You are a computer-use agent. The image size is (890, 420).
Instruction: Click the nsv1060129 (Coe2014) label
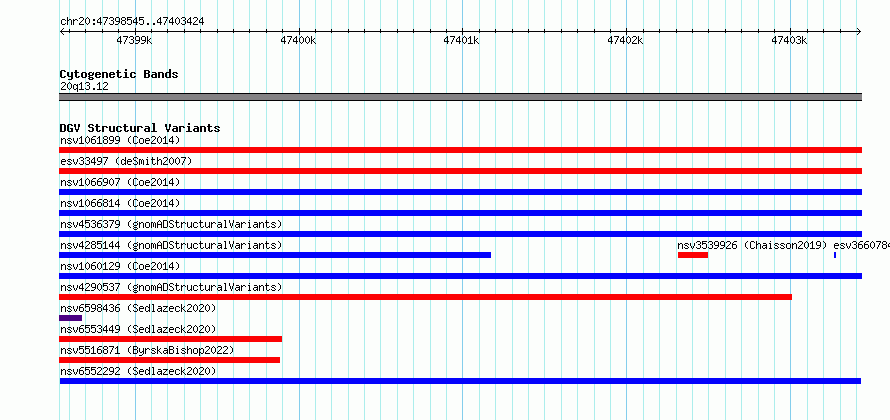pyautogui.click(x=120, y=266)
